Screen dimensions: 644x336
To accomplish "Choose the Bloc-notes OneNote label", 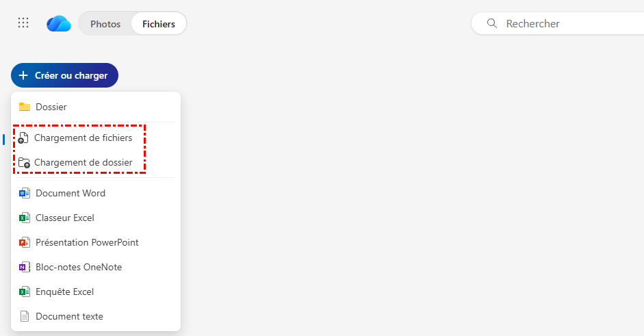I will [79, 267].
